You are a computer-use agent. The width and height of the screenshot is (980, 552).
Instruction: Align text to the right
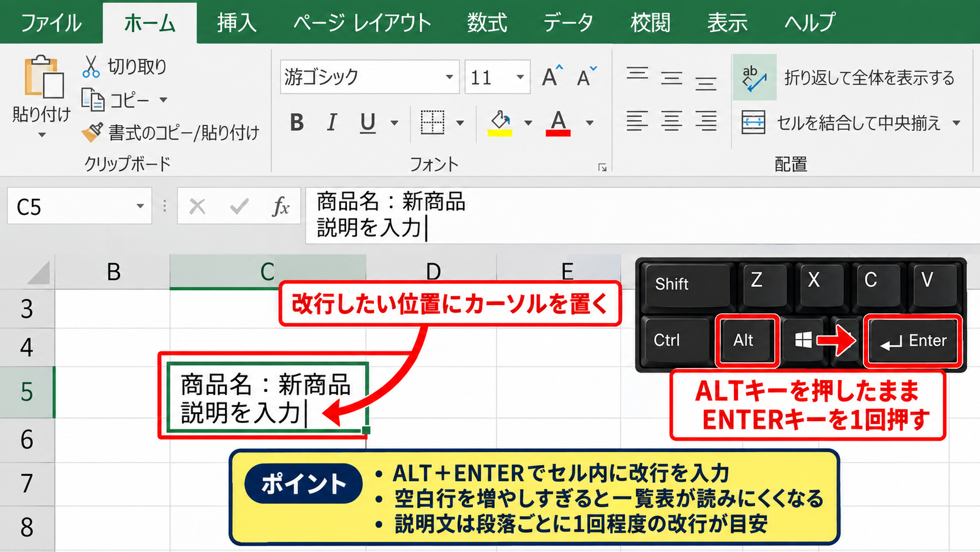point(706,121)
